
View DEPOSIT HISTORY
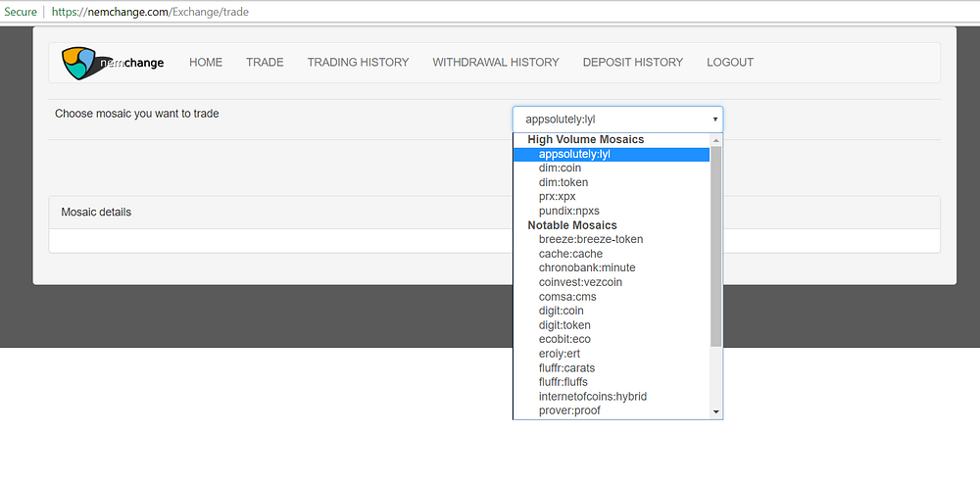633,63
